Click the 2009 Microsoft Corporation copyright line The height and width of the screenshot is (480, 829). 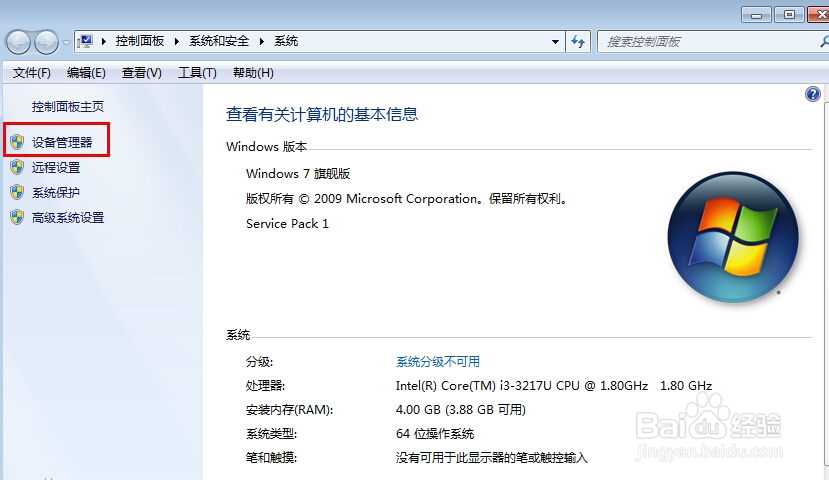[407, 199]
